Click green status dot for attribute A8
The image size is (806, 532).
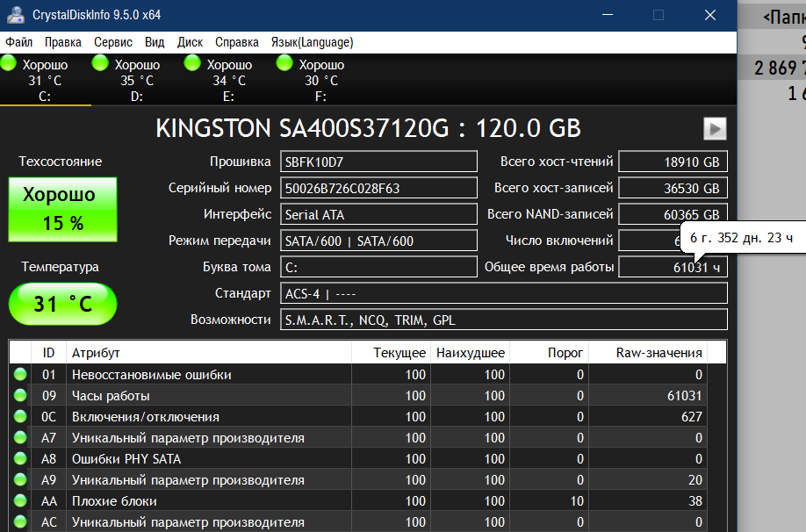[20, 458]
